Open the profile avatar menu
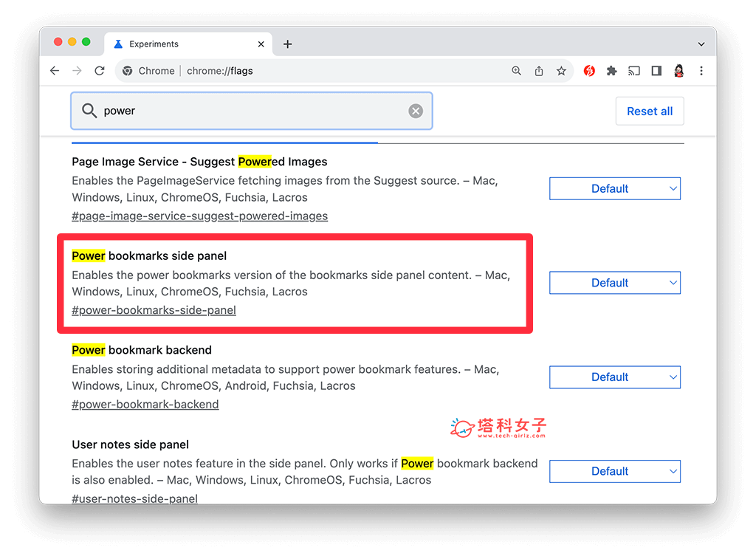Screen dimensions: 756x556 pos(679,71)
